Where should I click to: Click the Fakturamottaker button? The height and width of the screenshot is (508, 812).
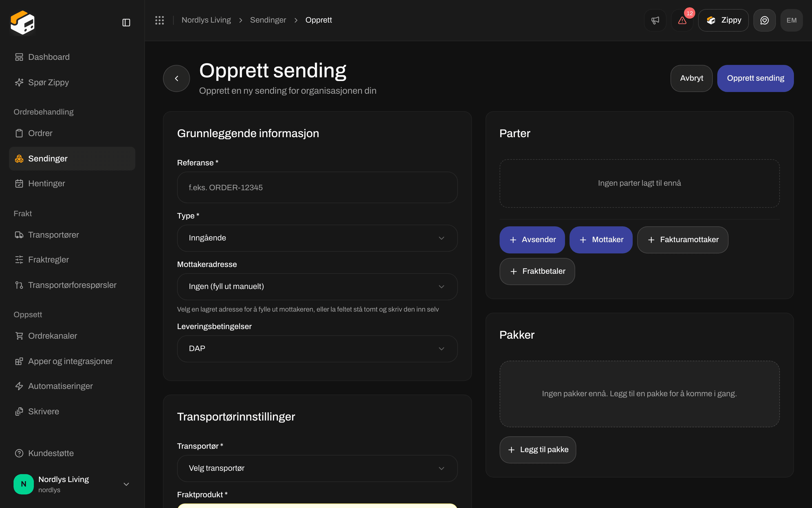(683, 240)
